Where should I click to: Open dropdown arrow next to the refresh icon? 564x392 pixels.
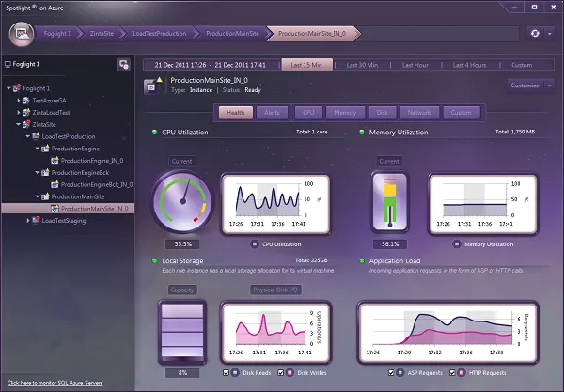click(x=550, y=34)
